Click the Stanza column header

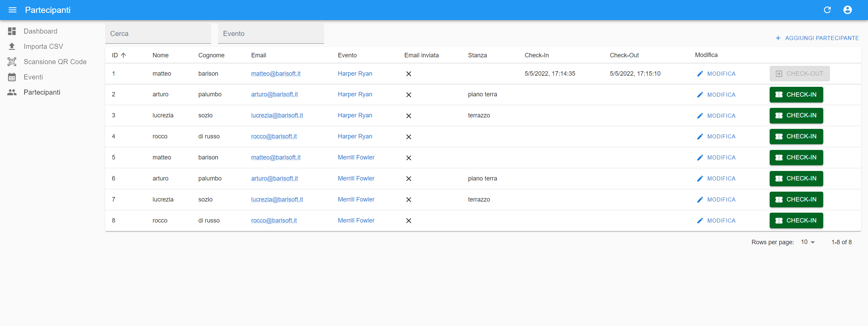(x=477, y=55)
